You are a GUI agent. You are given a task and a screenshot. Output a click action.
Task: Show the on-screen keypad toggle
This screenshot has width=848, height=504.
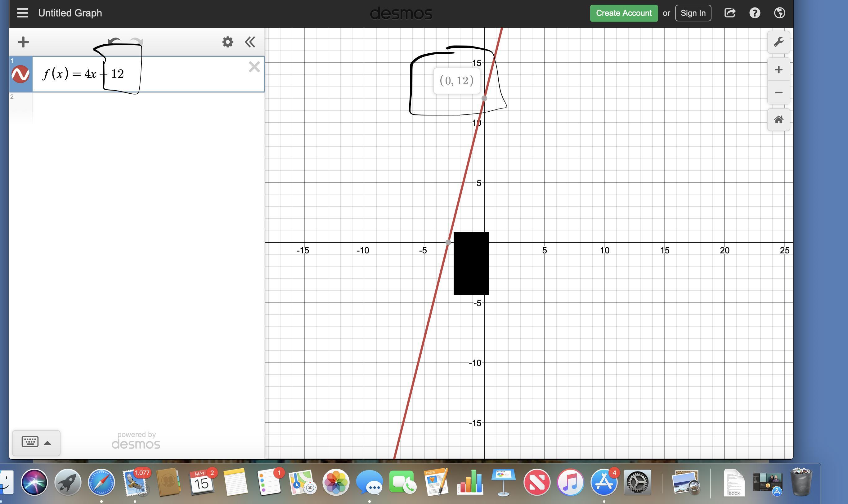(x=36, y=443)
